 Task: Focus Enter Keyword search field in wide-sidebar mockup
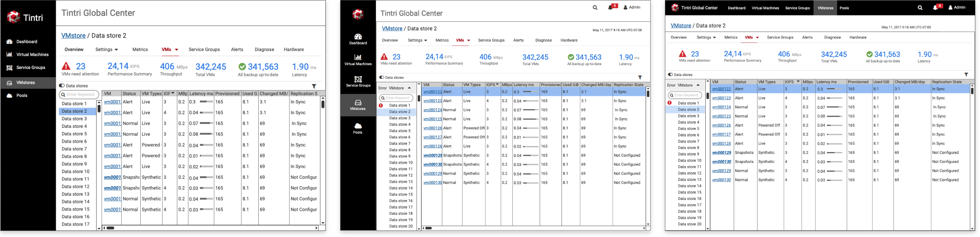point(79,94)
